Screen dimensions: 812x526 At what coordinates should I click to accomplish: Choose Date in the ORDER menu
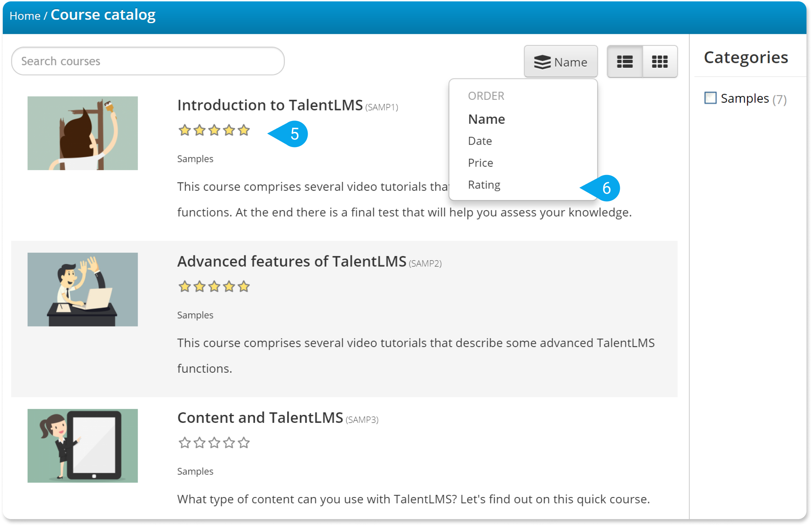480,141
